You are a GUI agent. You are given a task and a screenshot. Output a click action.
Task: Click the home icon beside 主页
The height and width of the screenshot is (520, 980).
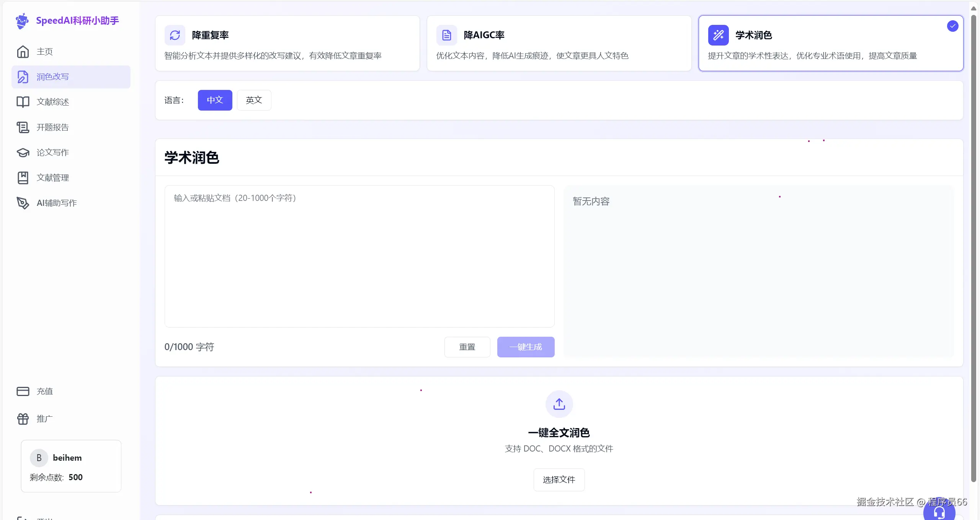click(23, 52)
